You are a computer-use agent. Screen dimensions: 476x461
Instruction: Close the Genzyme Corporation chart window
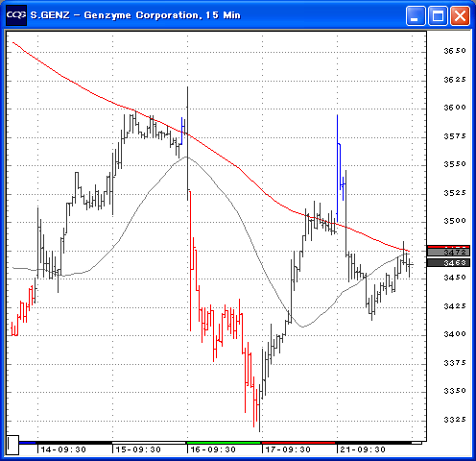[x=460, y=15]
